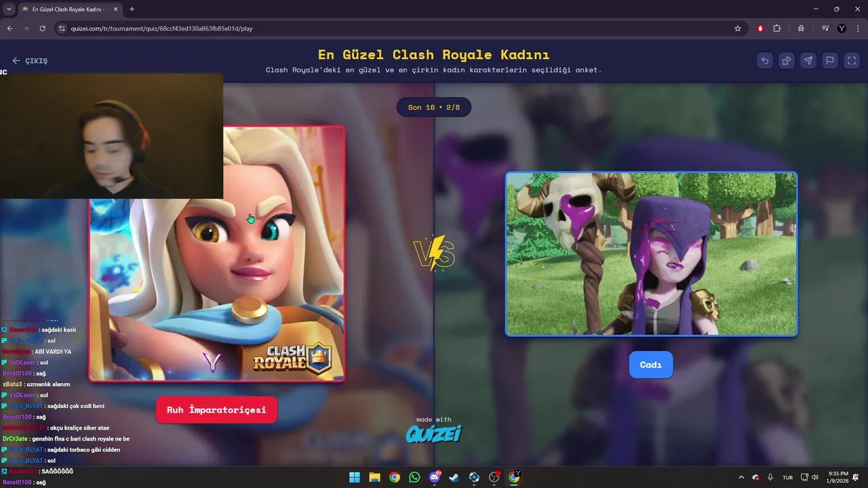This screenshot has height=488, width=868.
Task: Bookmark page with the star icon
Action: (x=738, y=28)
